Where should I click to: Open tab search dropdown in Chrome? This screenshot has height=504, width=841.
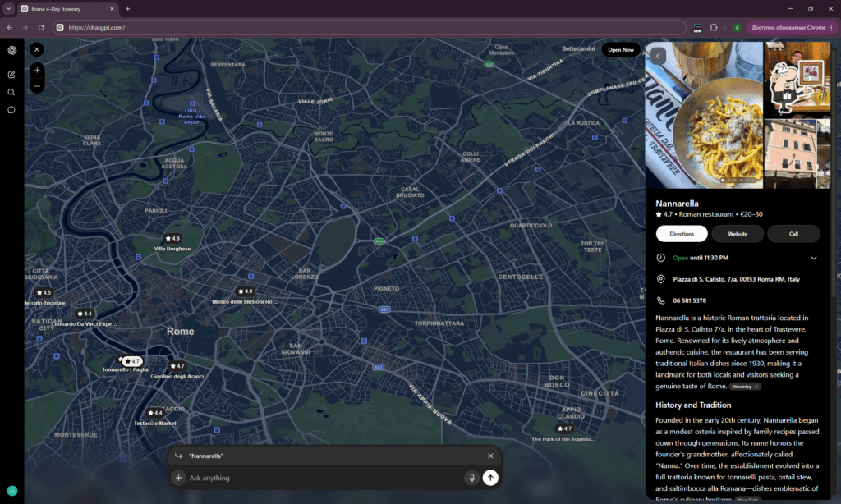(8, 9)
